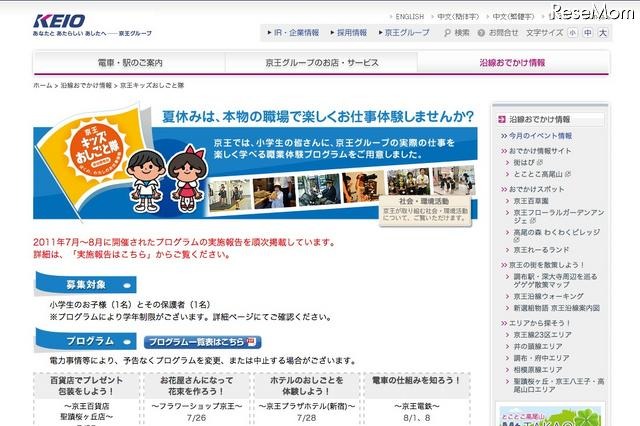This screenshot has width=640, height=426.
Task: Open 聖蹟桜ヶ丘・京王八王子・高尾山口エリア link
Action: click(559, 385)
